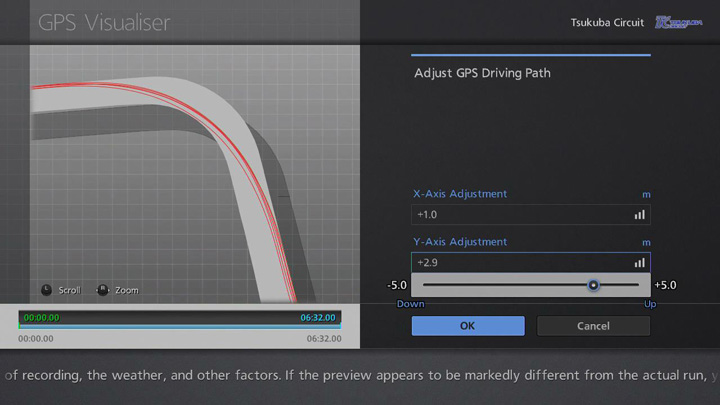Click the bar icon in X-Axis field
The width and height of the screenshot is (720, 405).
click(639, 214)
